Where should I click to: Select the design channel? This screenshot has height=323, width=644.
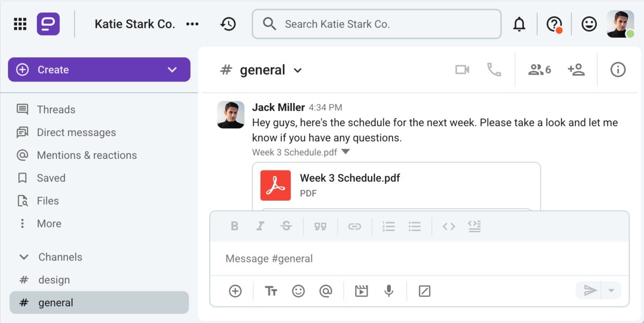tap(54, 280)
